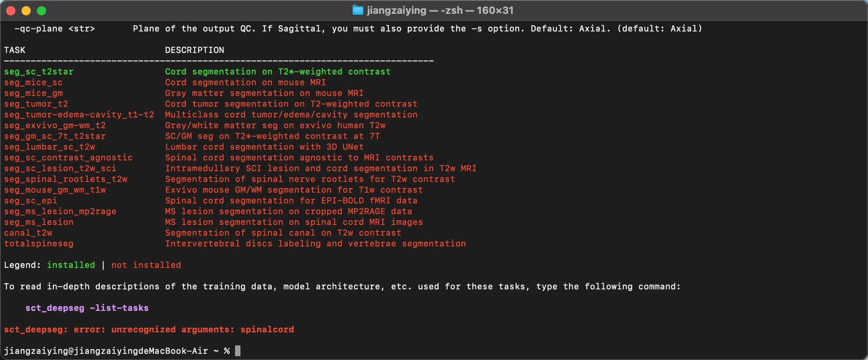Screen dimensions: 868x360
Task: Click the totalspineseg task entry
Action: click(x=38, y=244)
